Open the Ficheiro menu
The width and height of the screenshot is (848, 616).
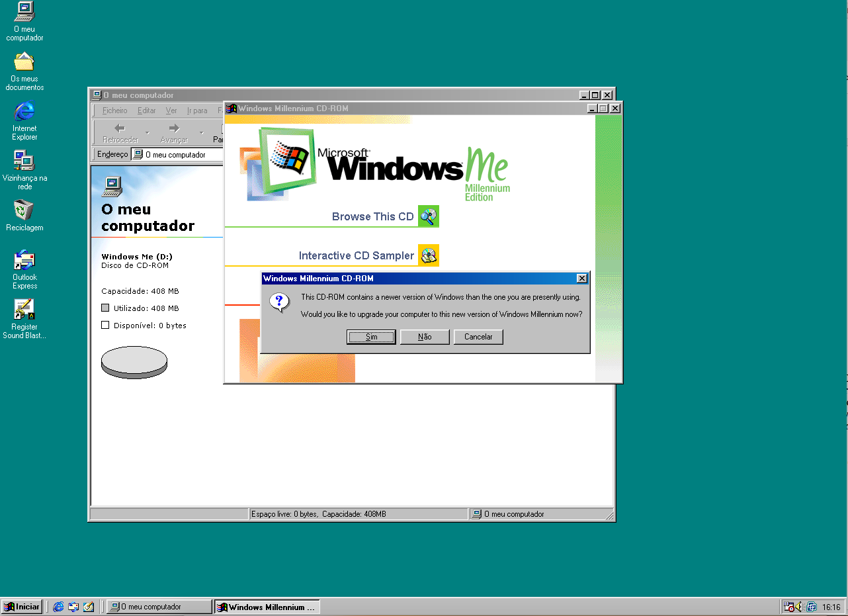[x=115, y=110]
